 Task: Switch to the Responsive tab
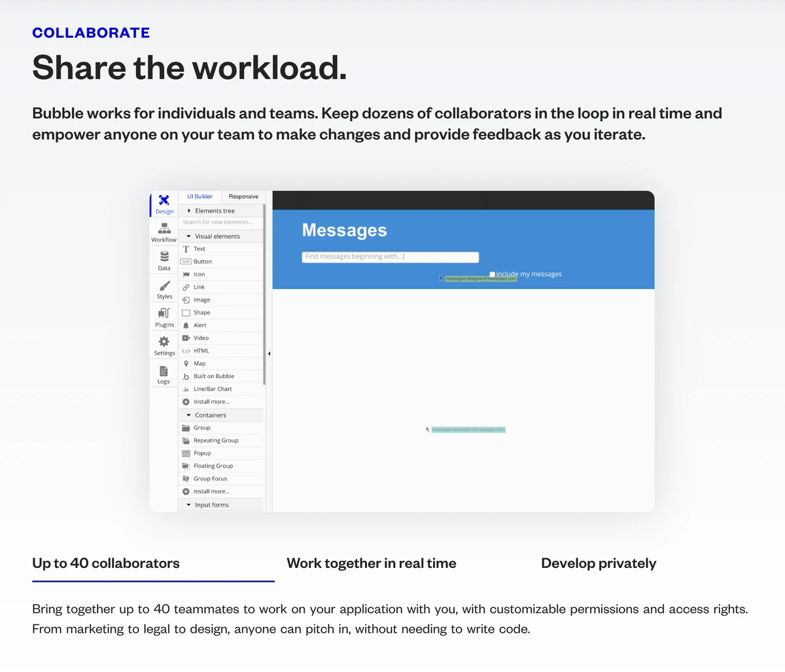[x=243, y=196]
